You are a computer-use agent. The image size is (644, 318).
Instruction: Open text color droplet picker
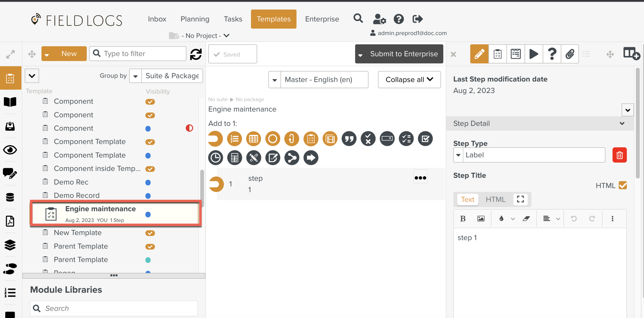click(501, 219)
